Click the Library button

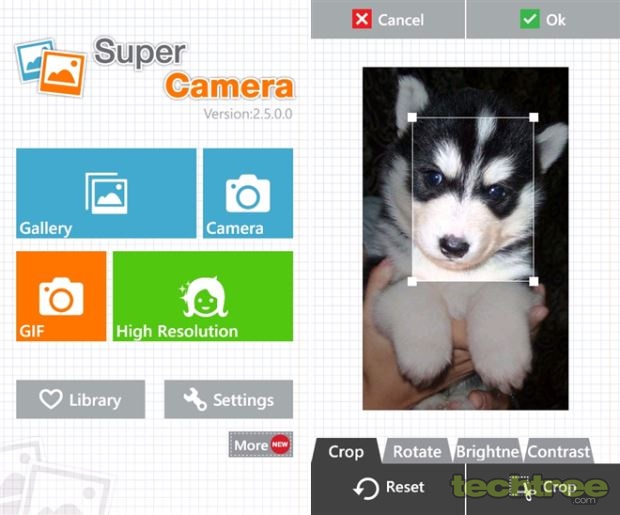[x=81, y=400]
